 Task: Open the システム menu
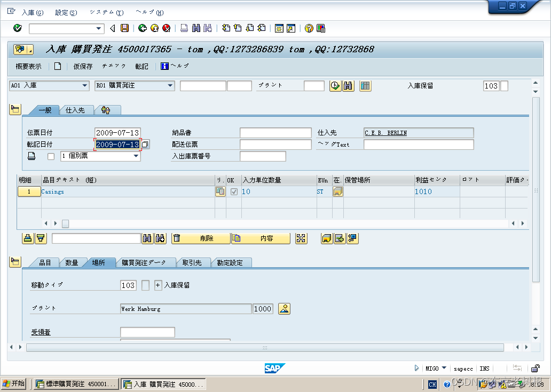(106, 12)
